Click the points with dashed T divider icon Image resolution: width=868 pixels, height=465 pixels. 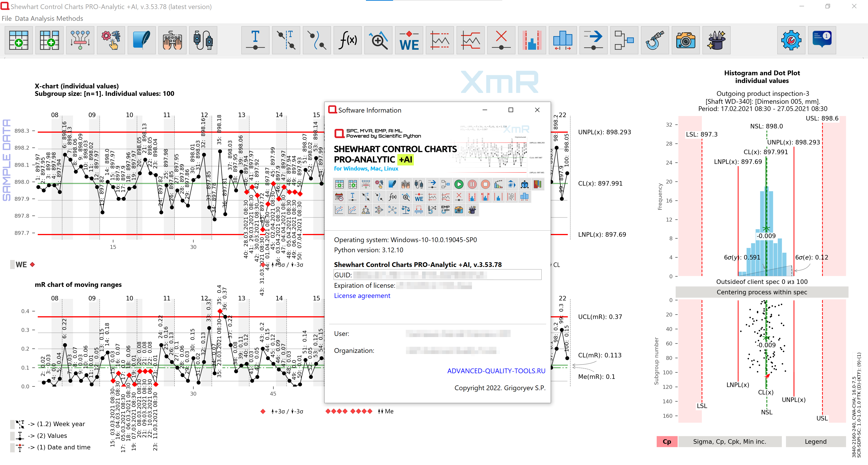click(286, 40)
